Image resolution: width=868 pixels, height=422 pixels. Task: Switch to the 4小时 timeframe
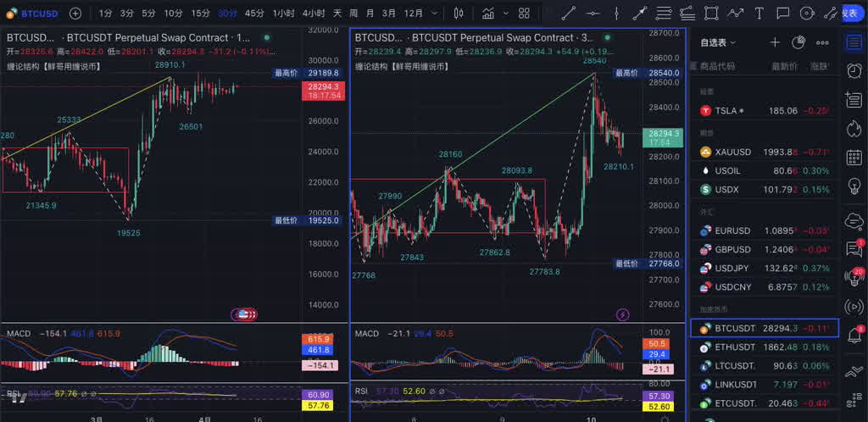pyautogui.click(x=314, y=14)
